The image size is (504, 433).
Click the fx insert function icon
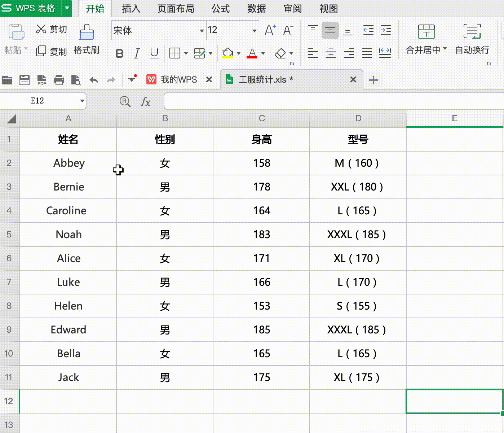145,101
